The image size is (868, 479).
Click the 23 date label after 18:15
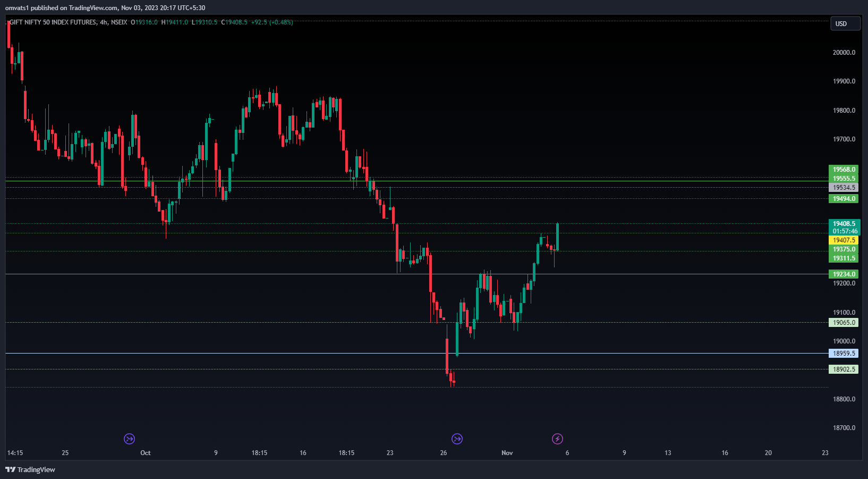pyautogui.click(x=390, y=453)
